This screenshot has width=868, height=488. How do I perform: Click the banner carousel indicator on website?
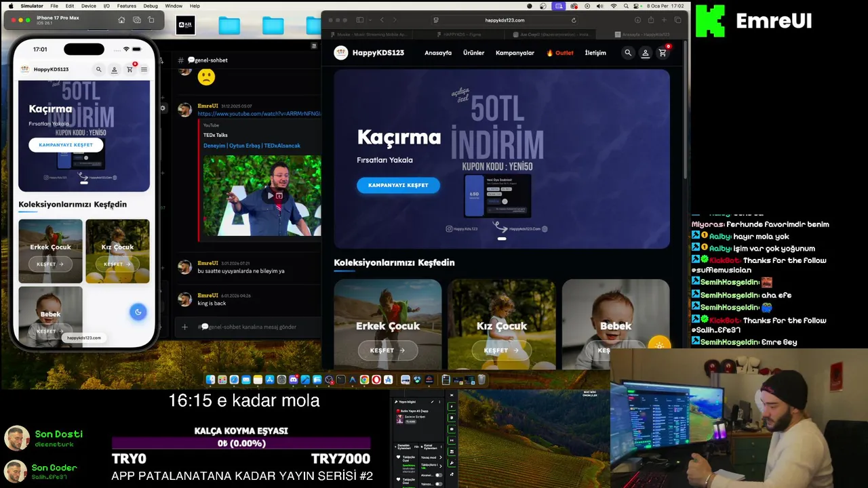click(x=502, y=239)
